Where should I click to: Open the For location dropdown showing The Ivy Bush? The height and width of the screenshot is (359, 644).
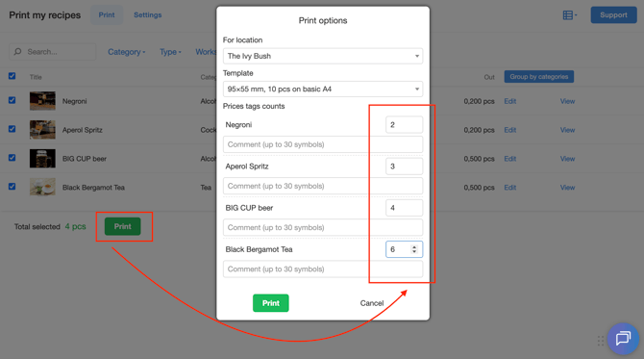click(323, 56)
